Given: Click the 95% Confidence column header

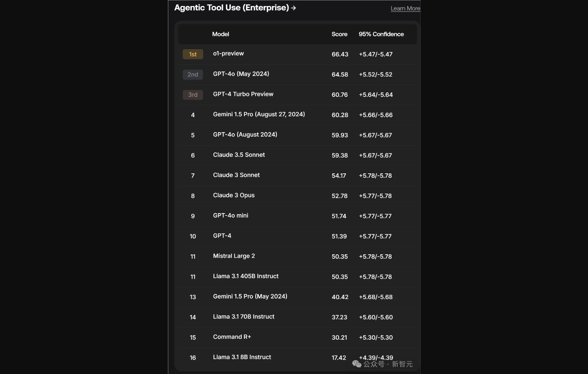Looking at the screenshot, I should pyautogui.click(x=381, y=34).
